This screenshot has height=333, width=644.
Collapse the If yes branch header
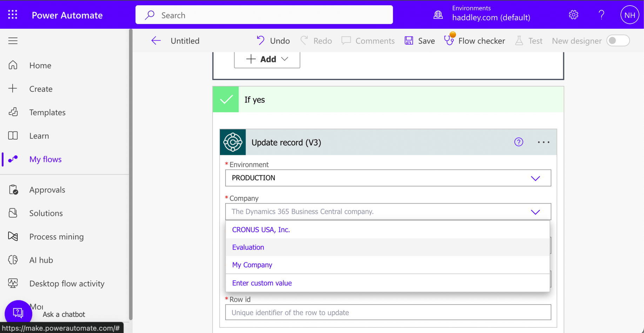(x=388, y=100)
